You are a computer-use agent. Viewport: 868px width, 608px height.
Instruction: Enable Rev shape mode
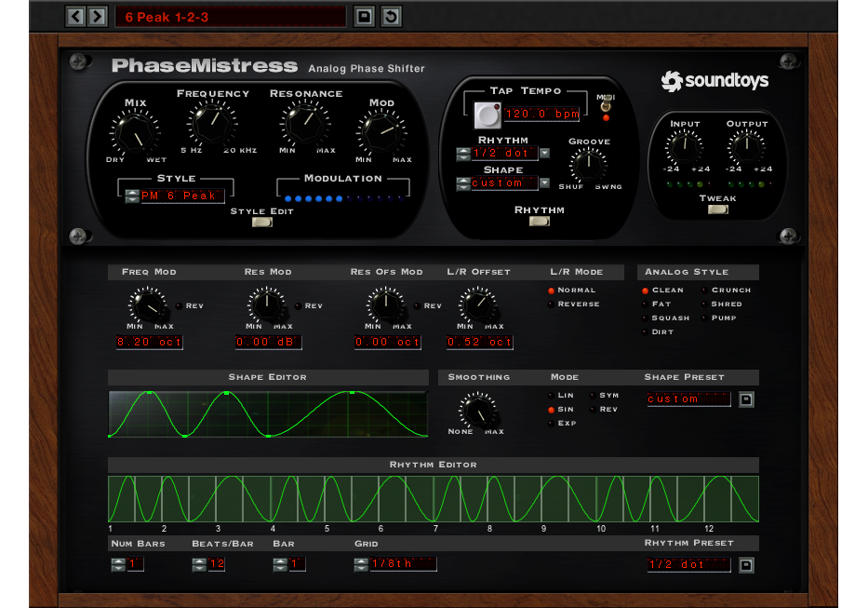(x=593, y=410)
